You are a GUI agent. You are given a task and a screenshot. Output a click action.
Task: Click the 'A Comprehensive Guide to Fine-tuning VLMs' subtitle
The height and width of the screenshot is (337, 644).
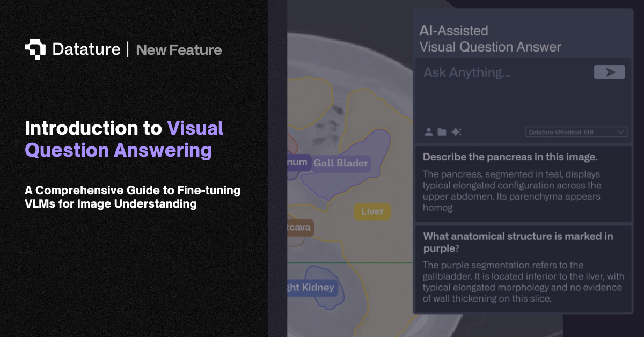[133, 197]
